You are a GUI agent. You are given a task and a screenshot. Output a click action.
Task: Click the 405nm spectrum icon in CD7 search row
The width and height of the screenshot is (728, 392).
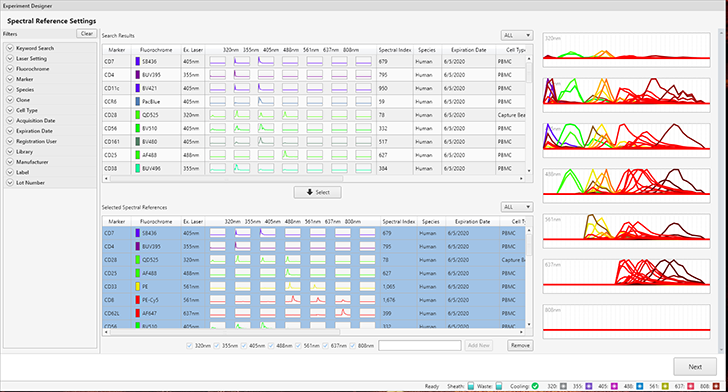point(266,61)
